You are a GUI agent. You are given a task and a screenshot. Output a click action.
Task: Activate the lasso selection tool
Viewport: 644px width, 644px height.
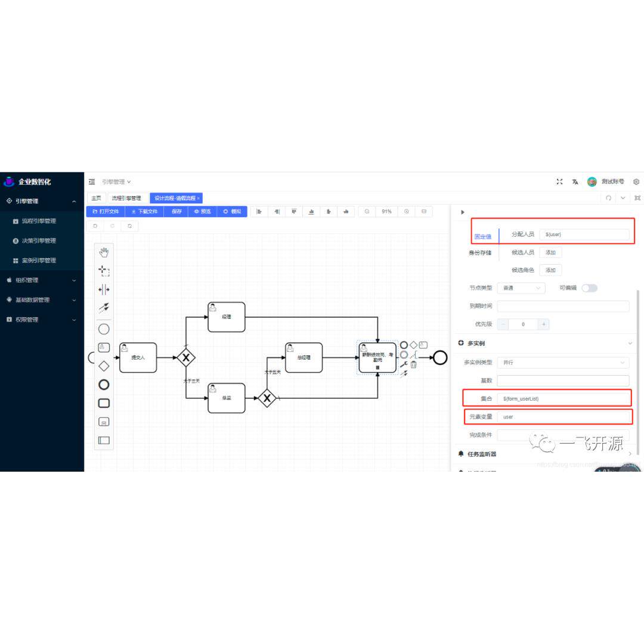pos(104,271)
